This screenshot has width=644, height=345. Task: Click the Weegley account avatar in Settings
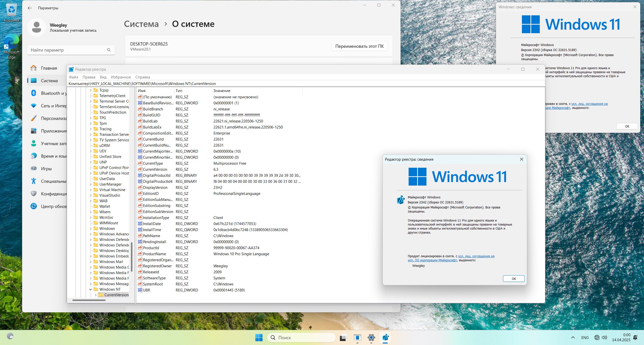click(x=37, y=27)
